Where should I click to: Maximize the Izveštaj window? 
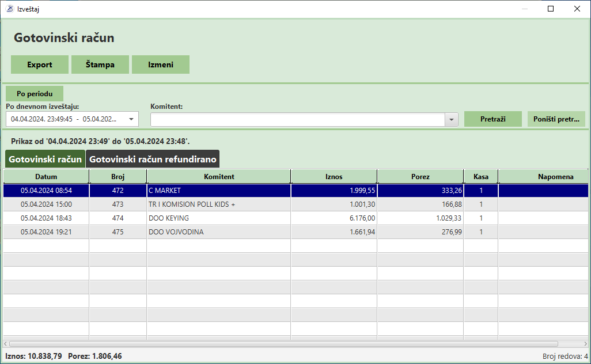point(551,9)
